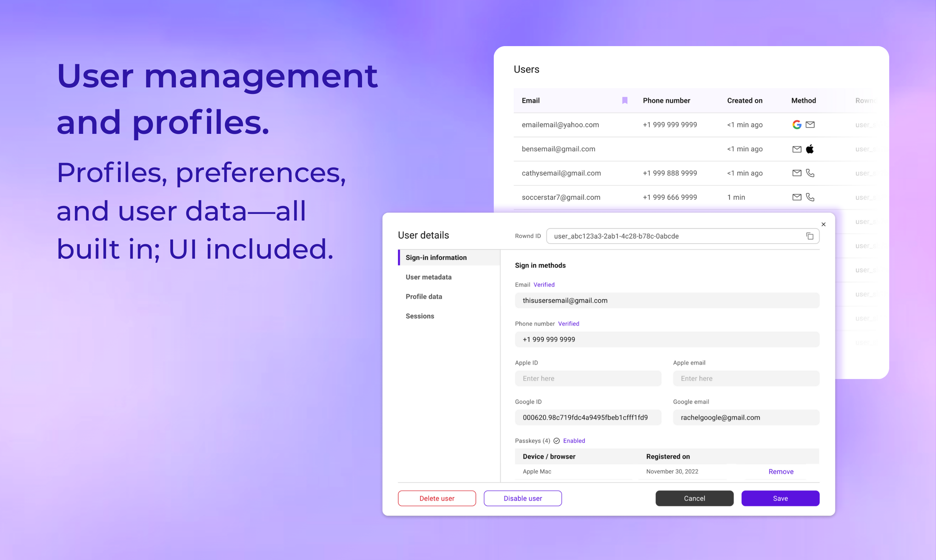Click the Verified label next to Email
The image size is (936, 560).
(x=544, y=285)
